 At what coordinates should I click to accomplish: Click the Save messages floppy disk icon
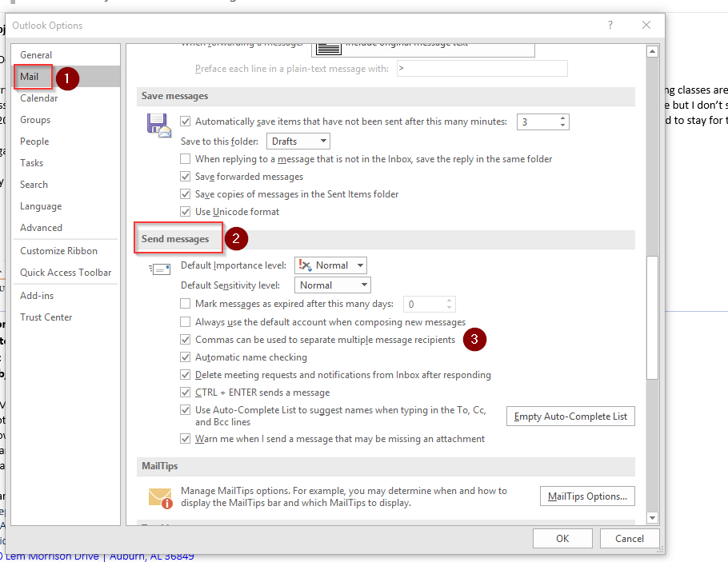(x=158, y=125)
